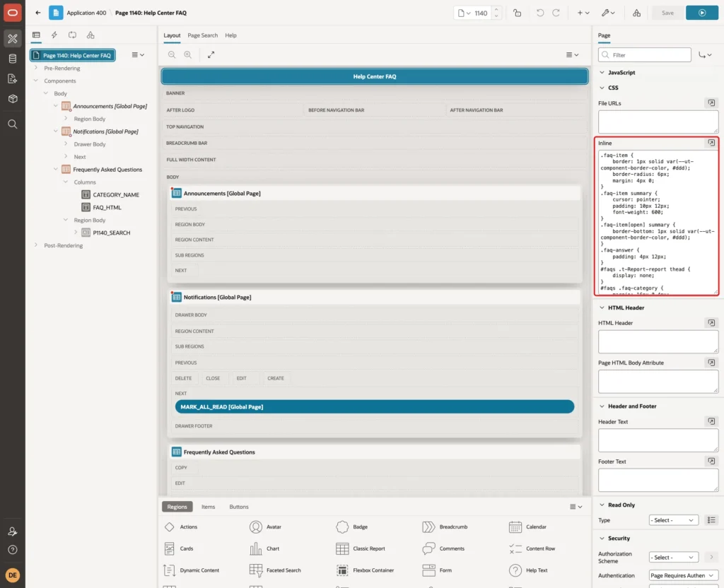Viewport: 724px width, 588px height.
Task: Undo the last change
Action: coord(539,13)
